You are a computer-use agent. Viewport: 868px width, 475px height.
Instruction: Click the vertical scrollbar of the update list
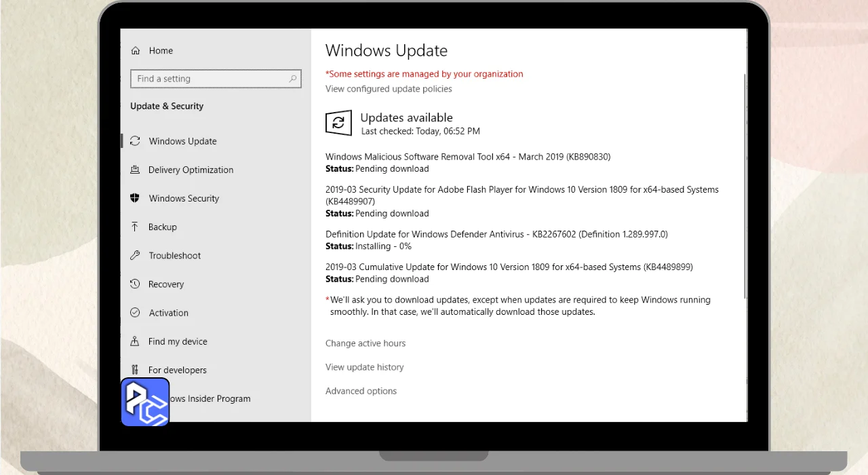(x=745, y=187)
